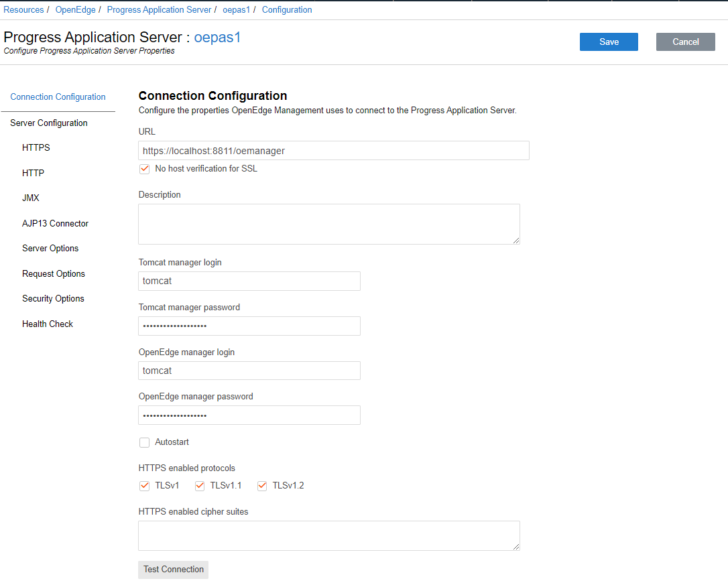The height and width of the screenshot is (585, 728).
Task: Open JMX section in sidebar
Action: 31,198
